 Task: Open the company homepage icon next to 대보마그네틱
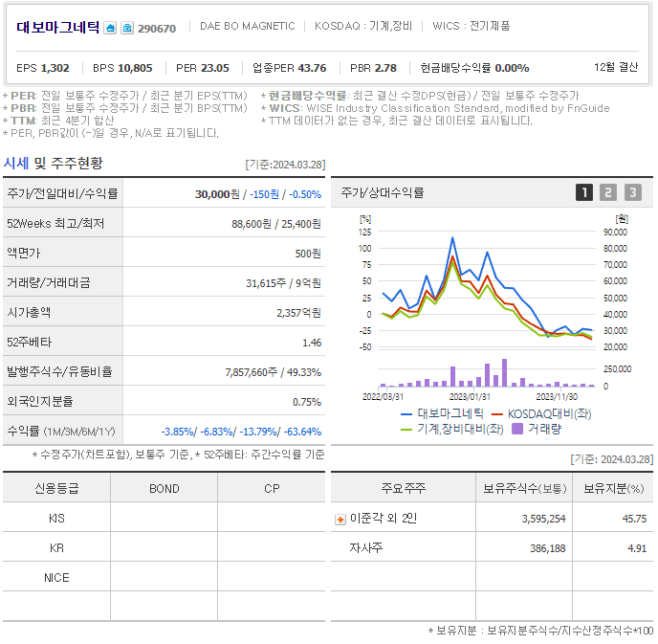(110, 28)
